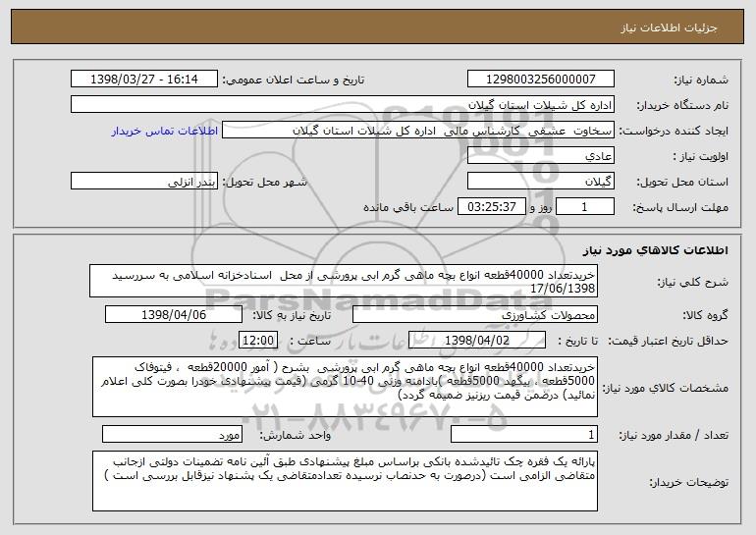The height and width of the screenshot is (535, 756).
Task: Click the goods specifications text box mentioning 'فیتوفاک'
Action: point(345,387)
